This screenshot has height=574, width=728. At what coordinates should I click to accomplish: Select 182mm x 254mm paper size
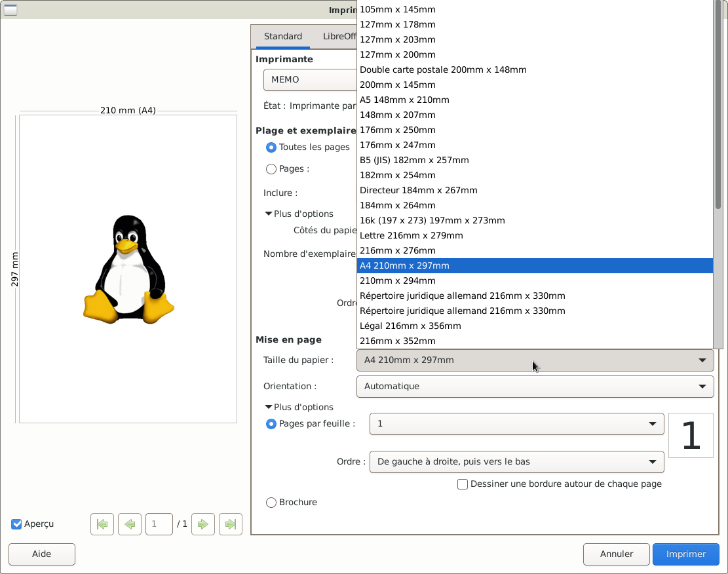click(535, 176)
